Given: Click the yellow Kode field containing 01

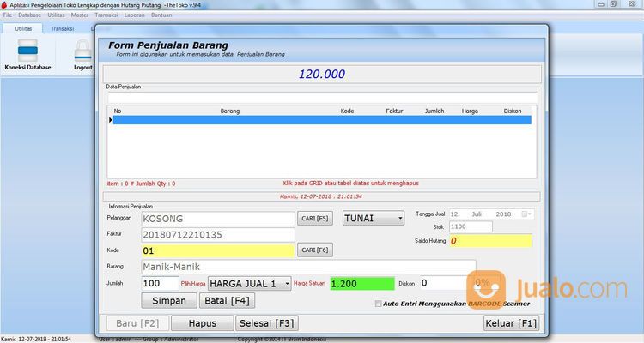Looking at the screenshot, I should click(218, 250).
